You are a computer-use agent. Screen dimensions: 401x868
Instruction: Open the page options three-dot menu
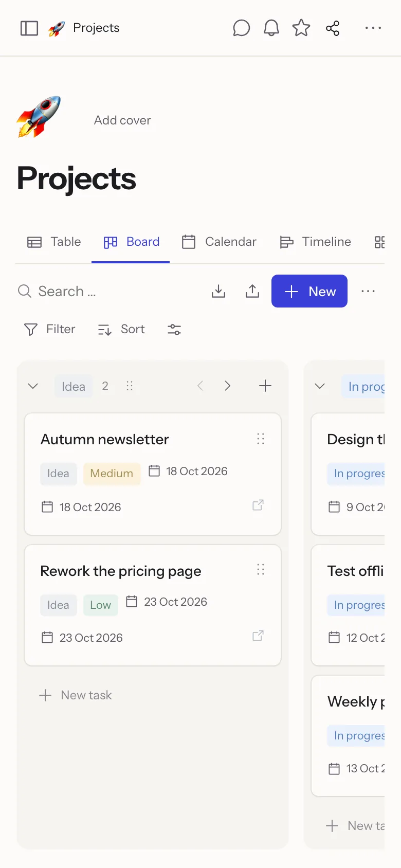[373, 28]
